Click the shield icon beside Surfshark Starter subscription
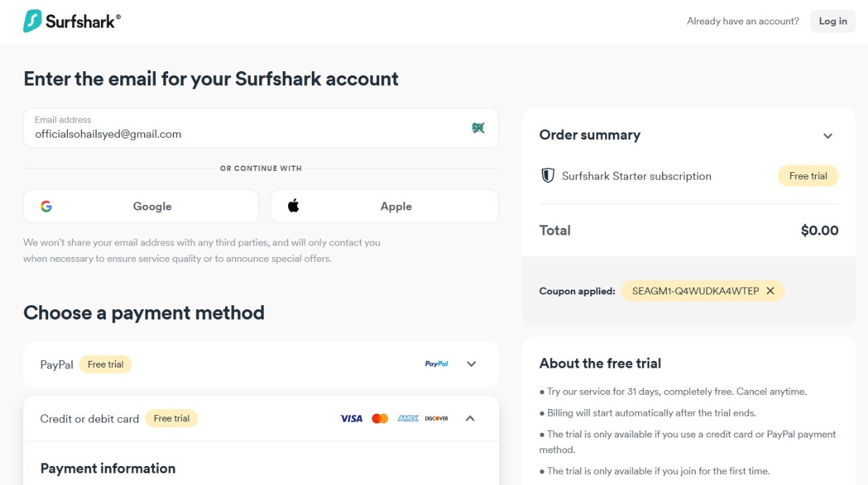This screenshot has height=485, width=868. (x=547, y=175)
